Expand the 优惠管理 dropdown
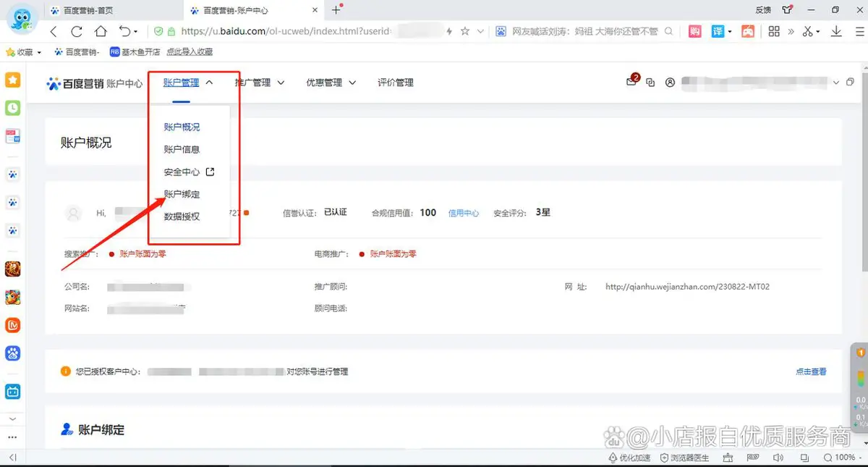 (331, 83)
